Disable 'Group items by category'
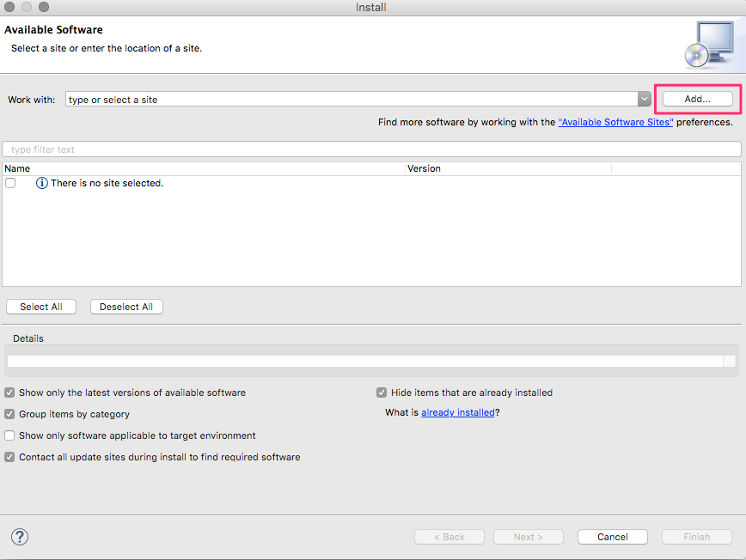 (x=9, y=413)
